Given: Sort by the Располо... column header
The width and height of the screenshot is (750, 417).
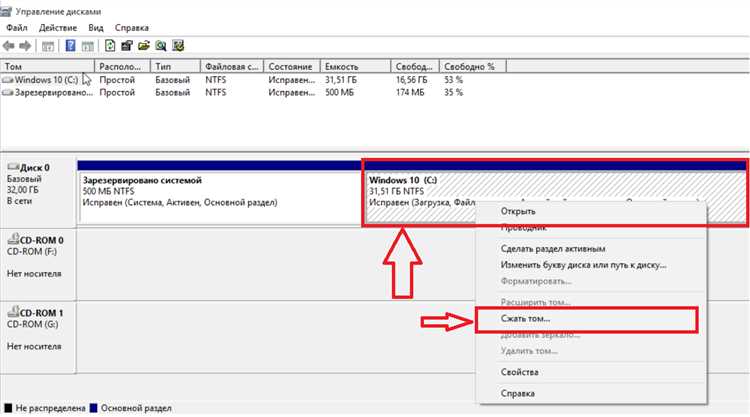Looking at the screenshot, I should coord(122,66).
